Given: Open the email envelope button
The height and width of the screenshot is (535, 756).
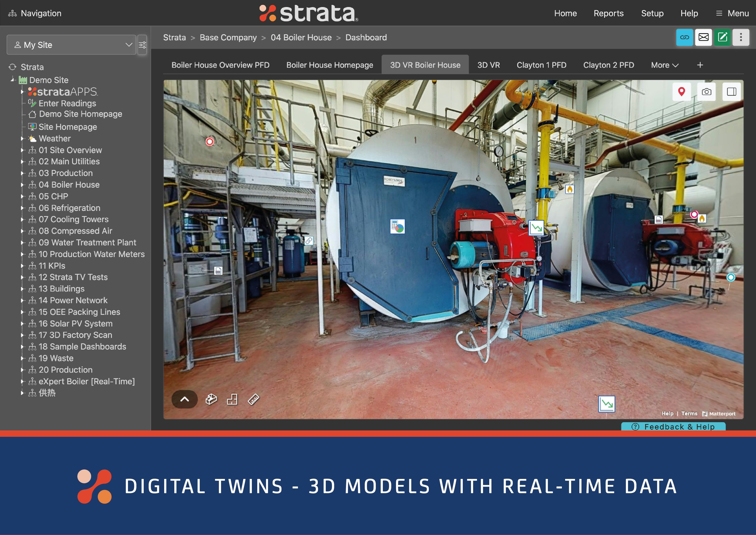Looking at the screenshot, I should (703, 37).
